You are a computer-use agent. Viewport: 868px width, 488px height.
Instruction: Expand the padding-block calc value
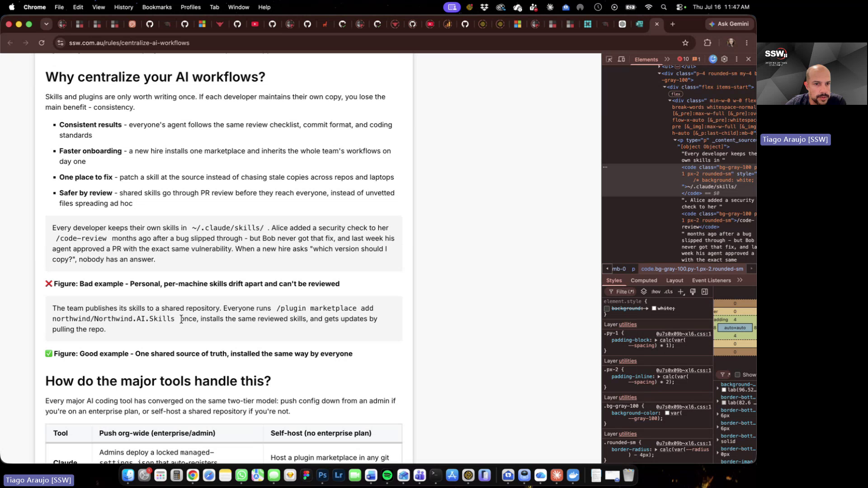point(656,340)
